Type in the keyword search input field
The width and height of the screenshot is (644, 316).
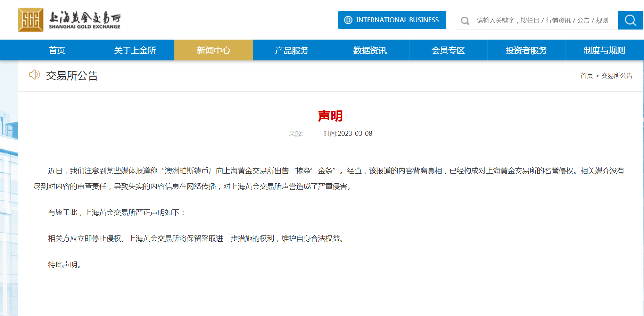(x=545, y=20)
